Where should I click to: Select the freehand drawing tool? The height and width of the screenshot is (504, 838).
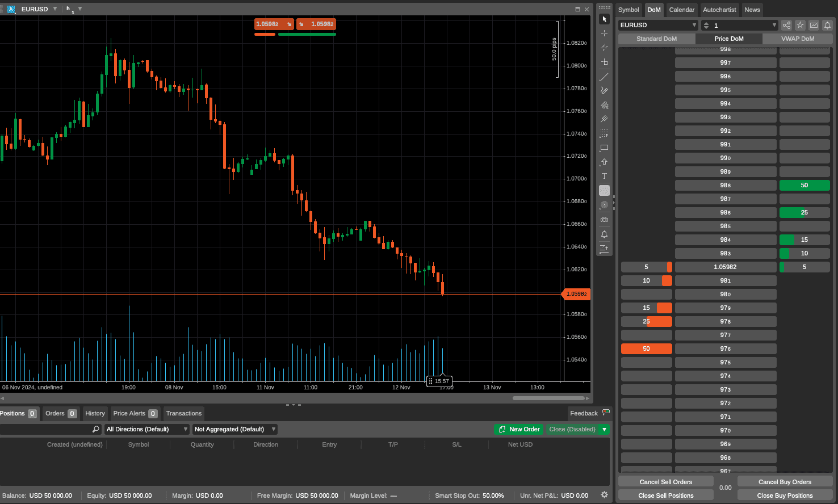(604, 90)
